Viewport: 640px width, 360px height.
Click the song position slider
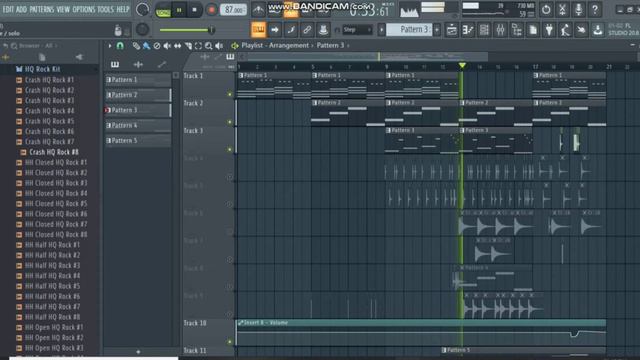point(187,30)
